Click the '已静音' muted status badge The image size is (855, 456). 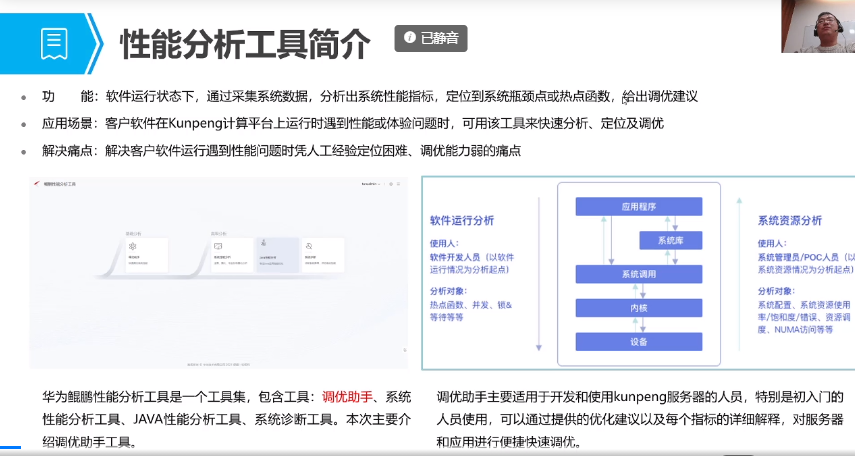tap(431, 38)
